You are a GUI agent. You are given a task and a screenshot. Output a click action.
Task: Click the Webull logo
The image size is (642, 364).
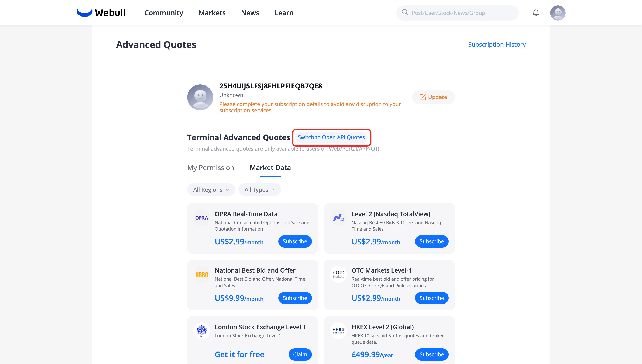click(101, 13)
